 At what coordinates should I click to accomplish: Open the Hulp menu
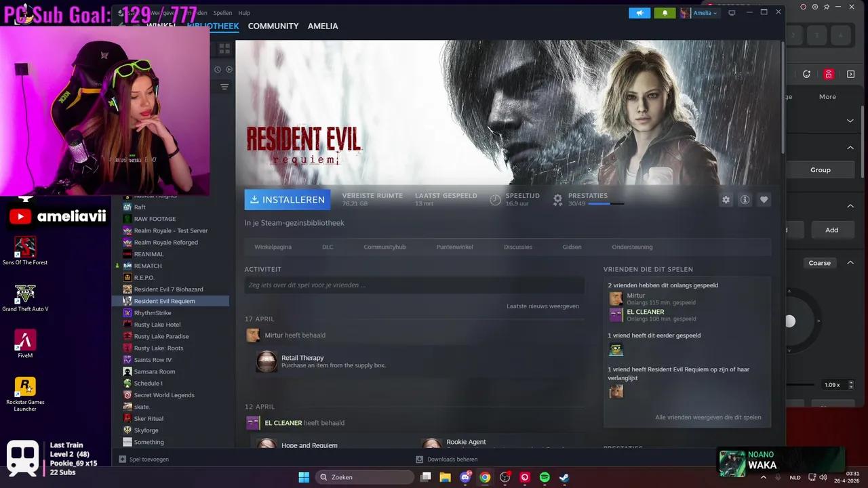[244, 13]
